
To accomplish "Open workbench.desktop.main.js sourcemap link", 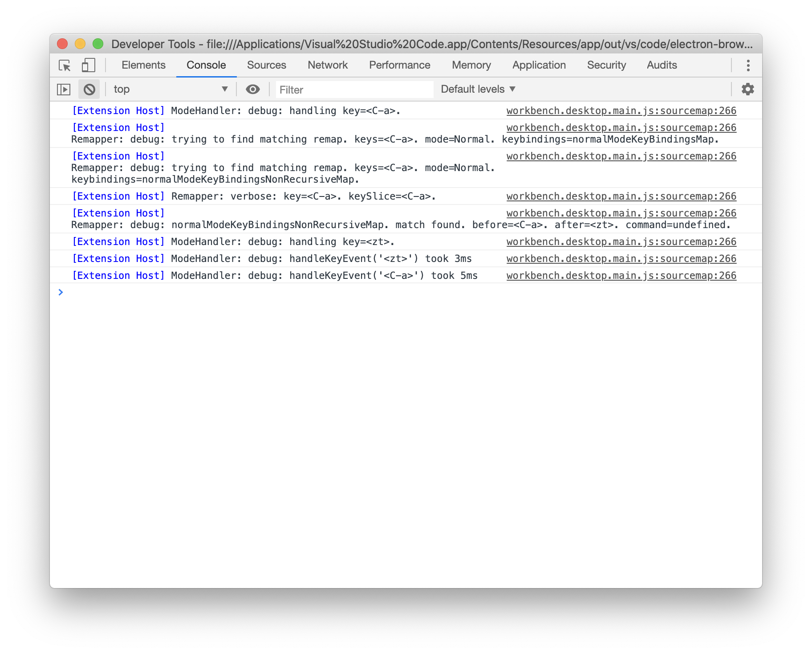I will pyautogui.click(x=621, y=110).
